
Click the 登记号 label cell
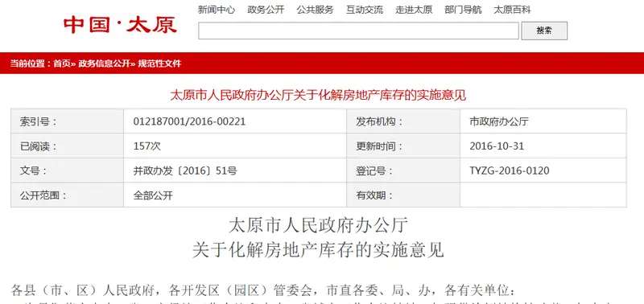click(x=403, y=170)
